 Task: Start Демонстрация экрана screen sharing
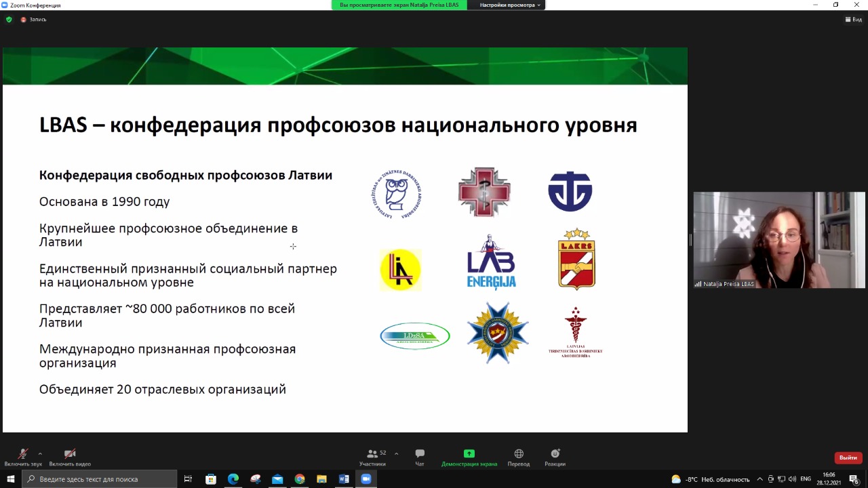pyautogui.click(x=469, y=457)
